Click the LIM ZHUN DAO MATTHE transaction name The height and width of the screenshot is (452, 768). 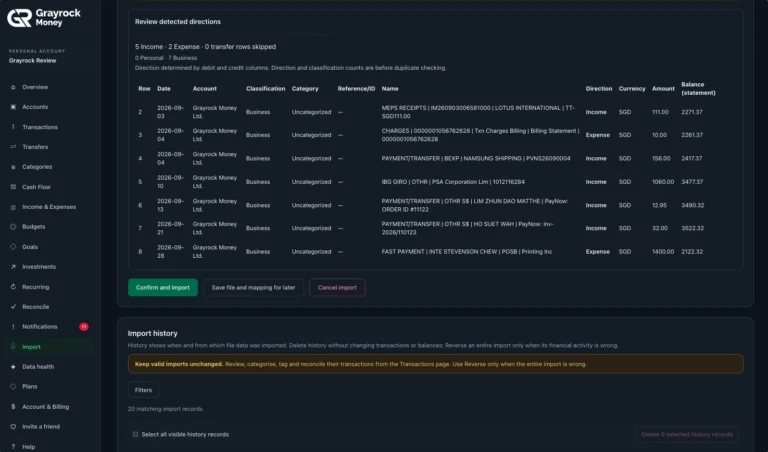coord(475,205)
